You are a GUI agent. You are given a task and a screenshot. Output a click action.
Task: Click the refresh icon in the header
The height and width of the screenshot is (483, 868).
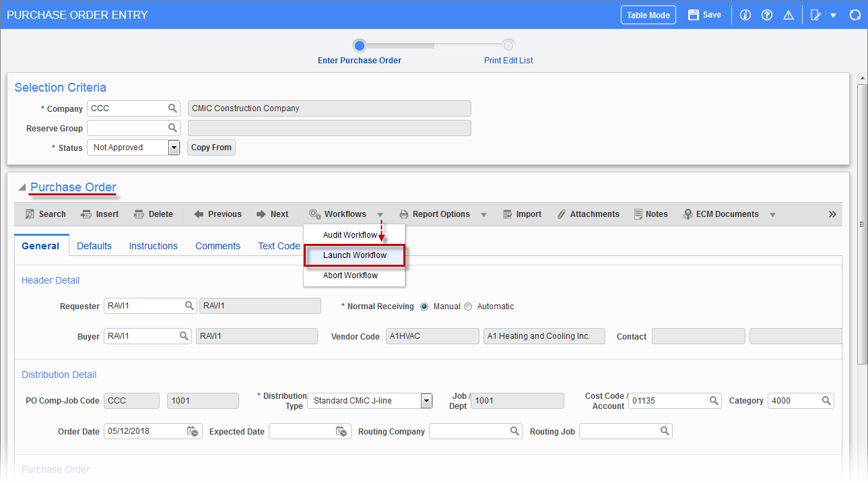pyautogui.click(x=855, y=14)
